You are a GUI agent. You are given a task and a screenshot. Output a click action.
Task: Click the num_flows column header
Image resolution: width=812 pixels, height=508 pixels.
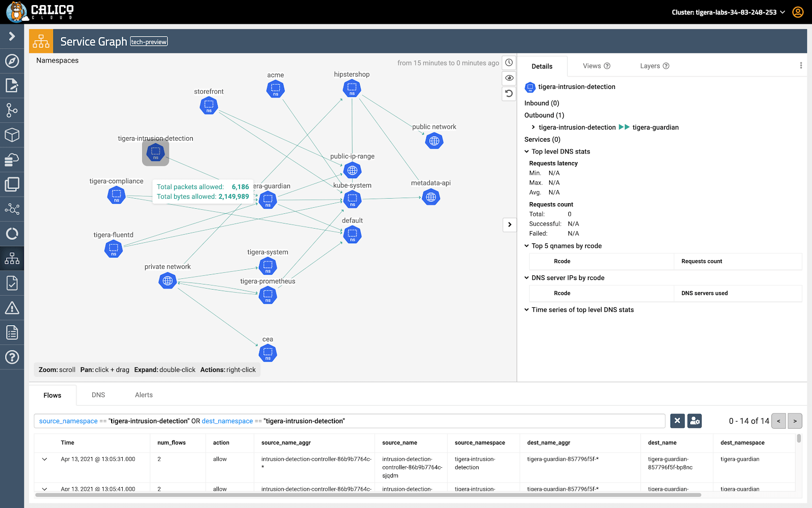[x=172, y=443]
